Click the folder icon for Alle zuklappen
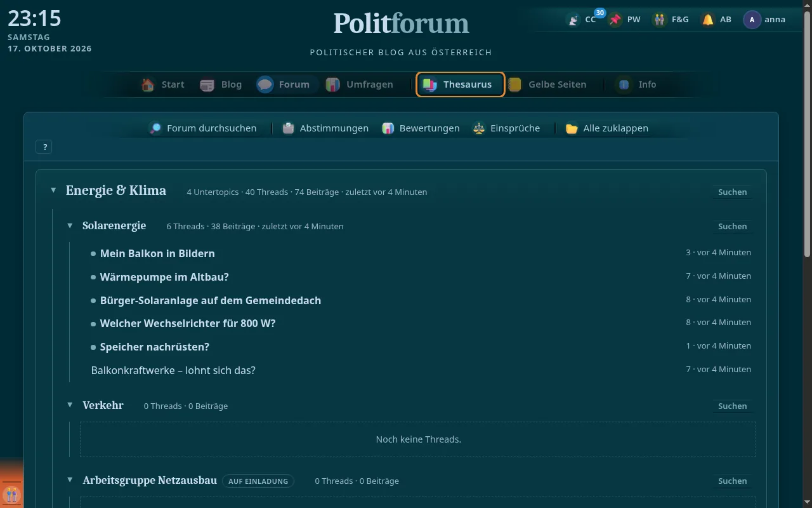Image resolution: width=812 pixels, height=508 pixels. [x=572, y=128]
